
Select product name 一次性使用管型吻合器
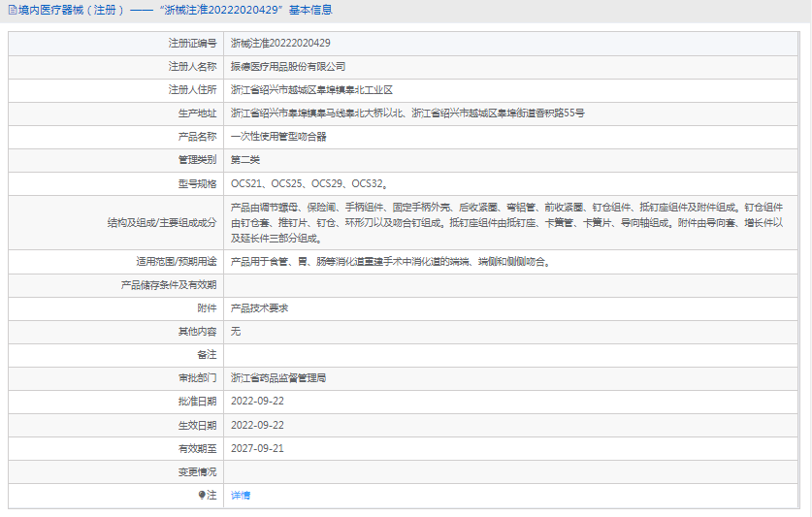point(278,136)
